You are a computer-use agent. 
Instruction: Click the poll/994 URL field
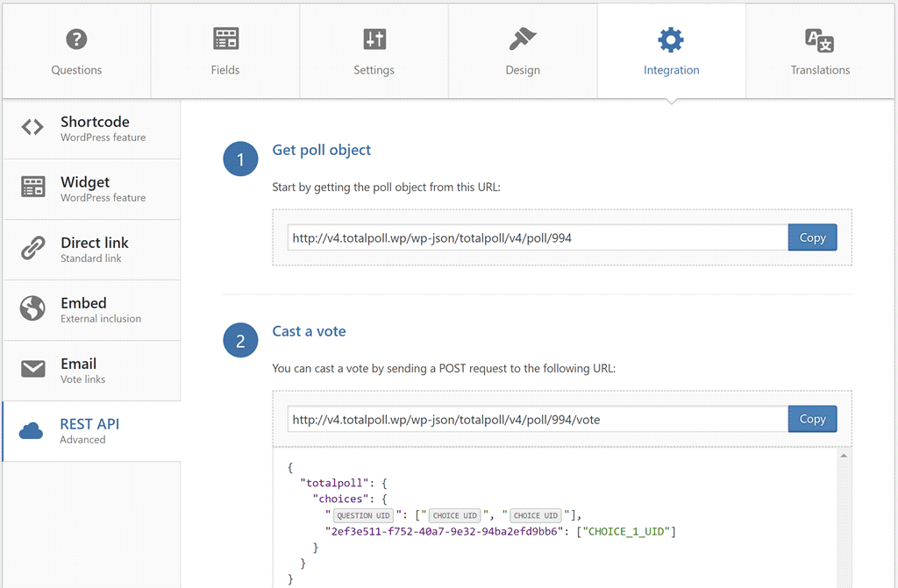coord(538,237)
